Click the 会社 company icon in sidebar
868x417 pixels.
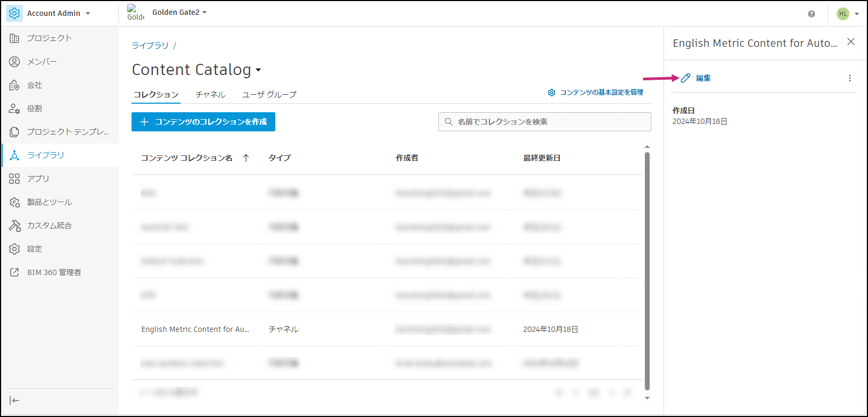pos(14,85)
